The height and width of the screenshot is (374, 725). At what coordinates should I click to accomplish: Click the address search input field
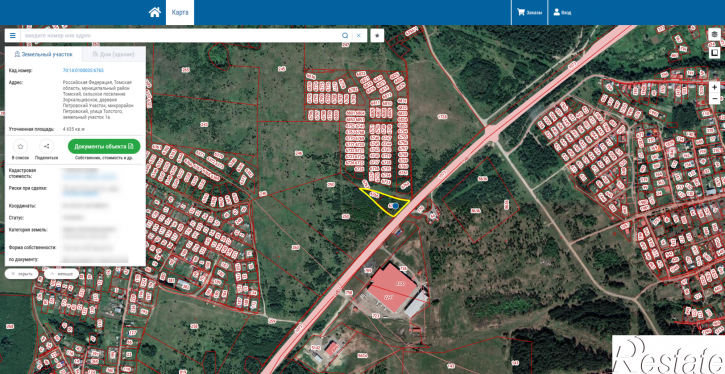click(182, 36)
